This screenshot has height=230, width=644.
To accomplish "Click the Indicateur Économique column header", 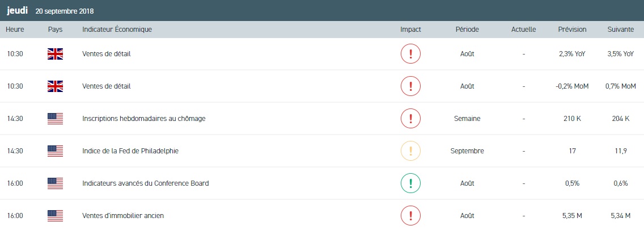I will click(x=117, y=30).
